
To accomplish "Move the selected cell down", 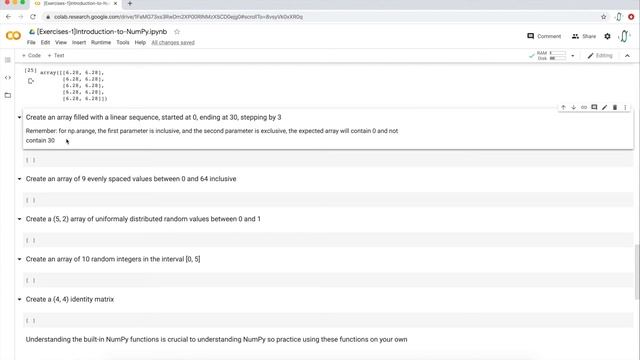I will point(573,107).
